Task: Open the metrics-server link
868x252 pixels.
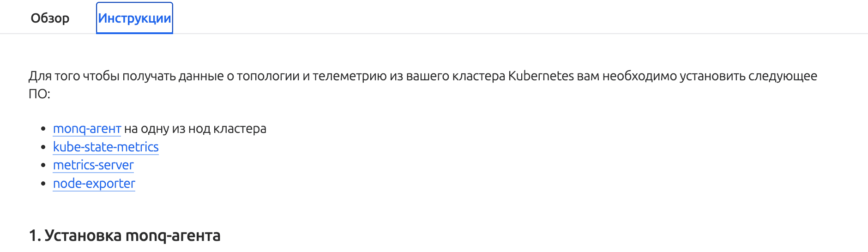Action: tap(93, 165)
